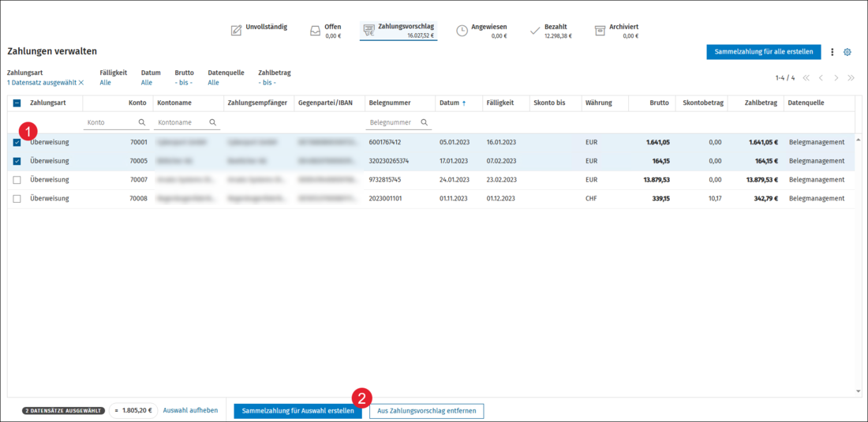Sort by the Belegnummer column header

390,103
